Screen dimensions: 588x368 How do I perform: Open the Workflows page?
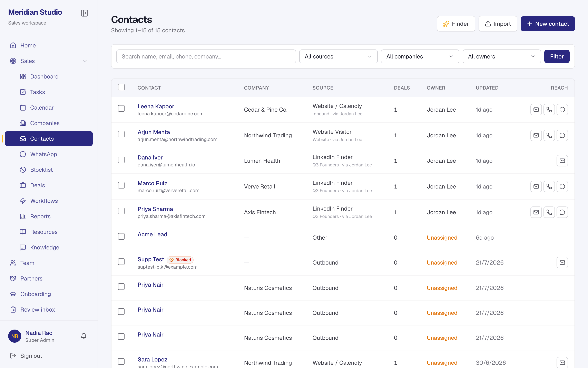tap(49, 201)
